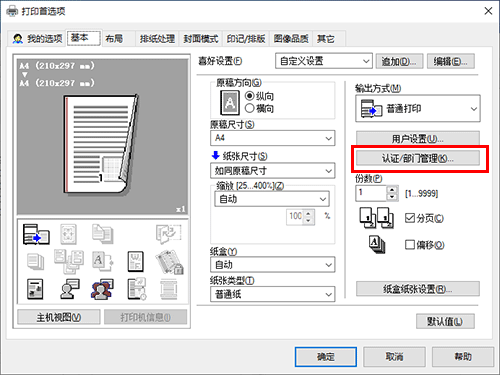Click the zoom percentage 100 field
The height and width of the screenshot is (375, 500).
pyautogui.click(x=295, y=217)
